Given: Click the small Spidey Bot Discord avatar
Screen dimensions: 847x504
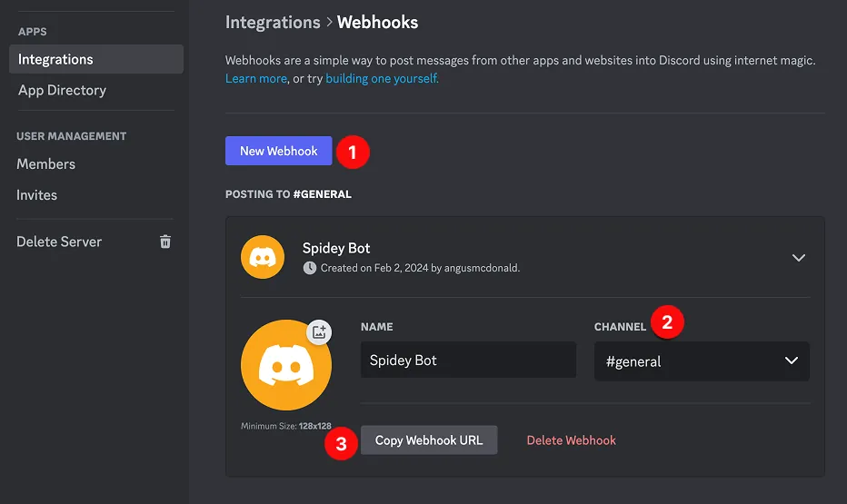Looking at the screenshot, I should tap(263, 257).
